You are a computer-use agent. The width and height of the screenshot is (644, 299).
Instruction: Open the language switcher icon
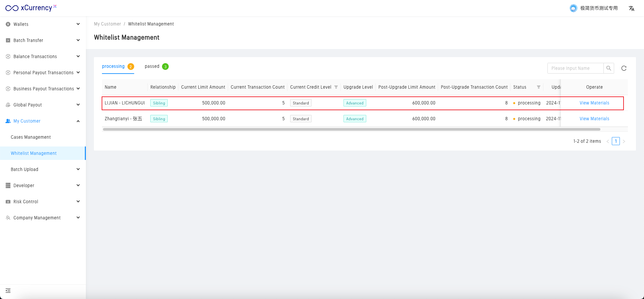(x=632, y=8)
